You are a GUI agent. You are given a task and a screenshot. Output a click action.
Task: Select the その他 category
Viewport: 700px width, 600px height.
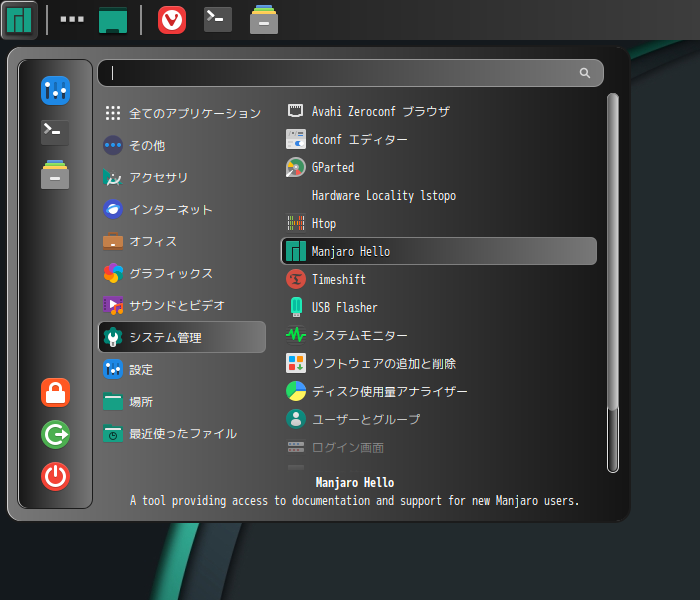click(x=182, y=146)
